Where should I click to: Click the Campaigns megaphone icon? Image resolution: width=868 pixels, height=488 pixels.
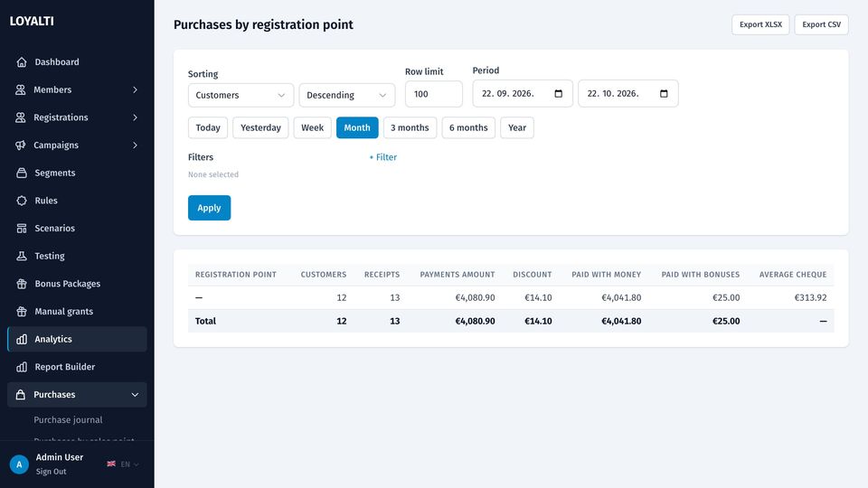pos(21,145)
